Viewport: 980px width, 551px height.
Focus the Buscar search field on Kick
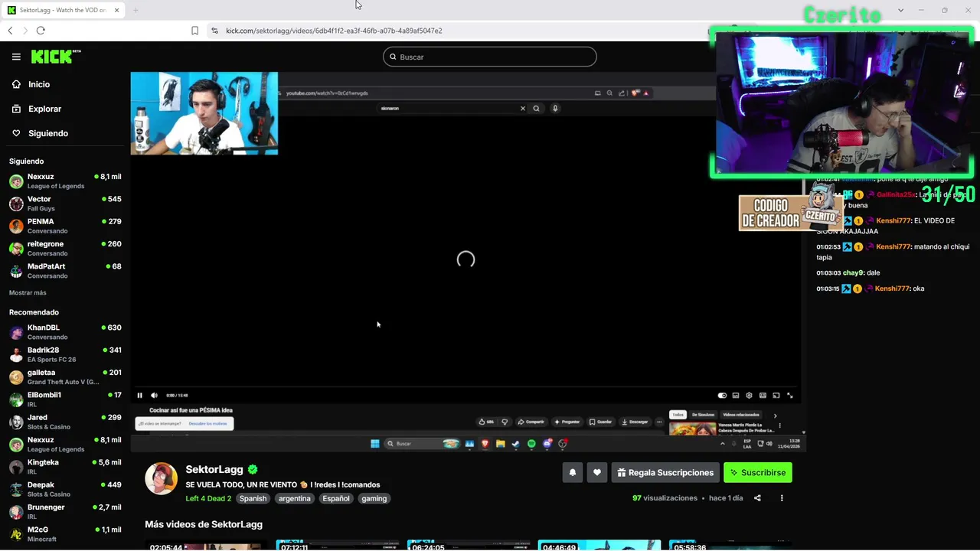point(490,57)
